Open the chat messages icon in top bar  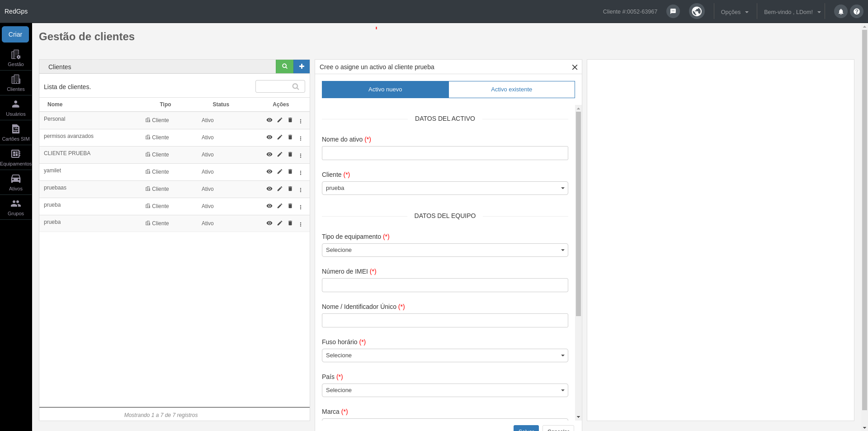click(x=673, y=11)
